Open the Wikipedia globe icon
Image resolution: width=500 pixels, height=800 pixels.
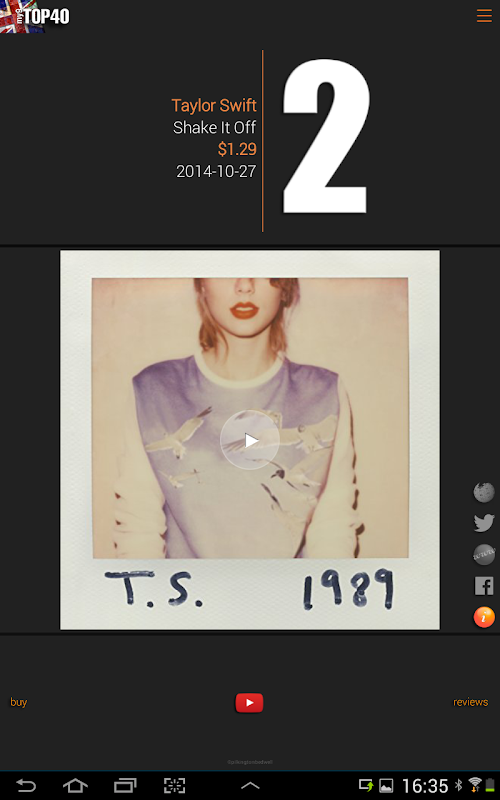tap(484, 492)
